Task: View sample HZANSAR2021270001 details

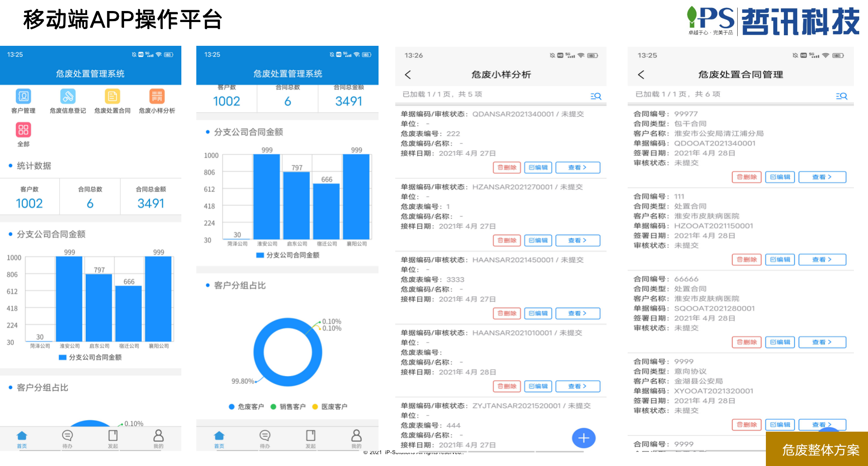Action: click(x=578, y=240)
